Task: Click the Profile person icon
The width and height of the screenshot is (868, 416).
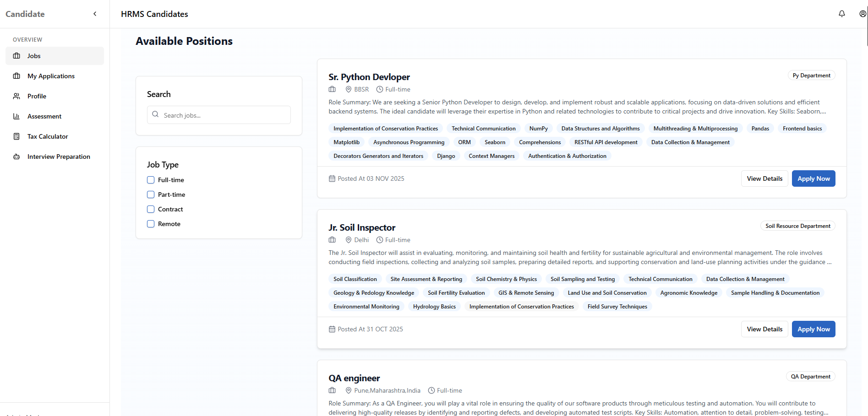Action: pyautogui.click(x=16, y=96)
